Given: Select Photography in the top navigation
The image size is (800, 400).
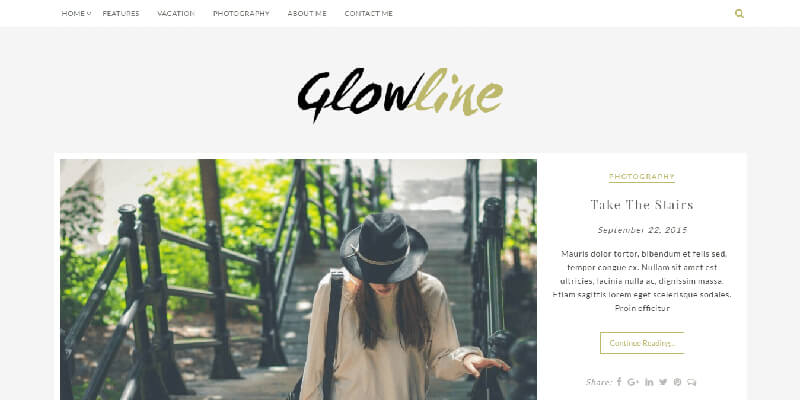Looking at the screenshot, I should coord(241,14).
